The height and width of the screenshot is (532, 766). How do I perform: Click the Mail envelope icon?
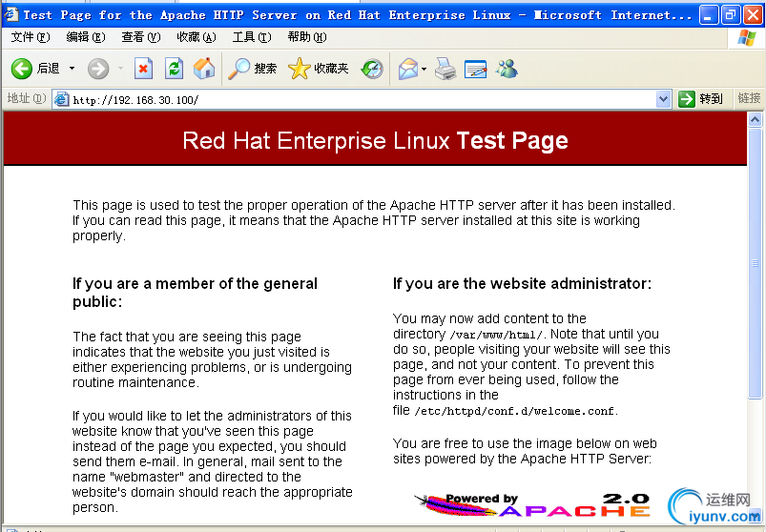pyautogui.click(x=408, y=69)
